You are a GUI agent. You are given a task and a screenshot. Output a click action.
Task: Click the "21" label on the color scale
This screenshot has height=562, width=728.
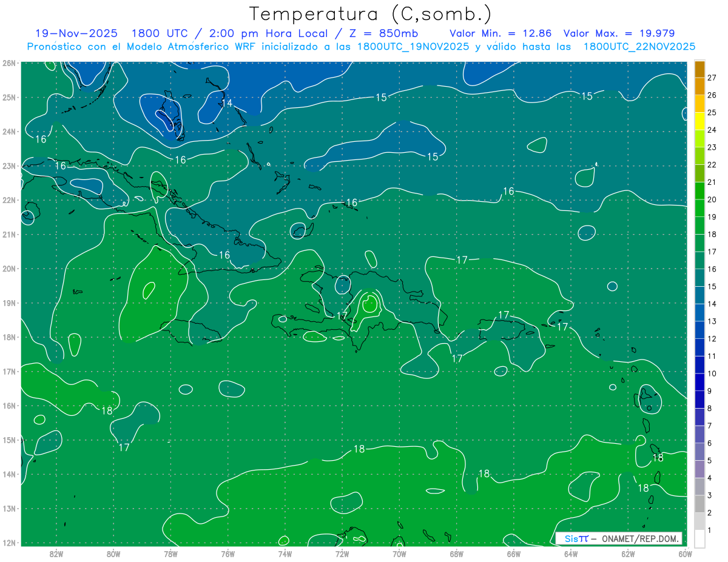pyautogui.click(x=712, y=182)
